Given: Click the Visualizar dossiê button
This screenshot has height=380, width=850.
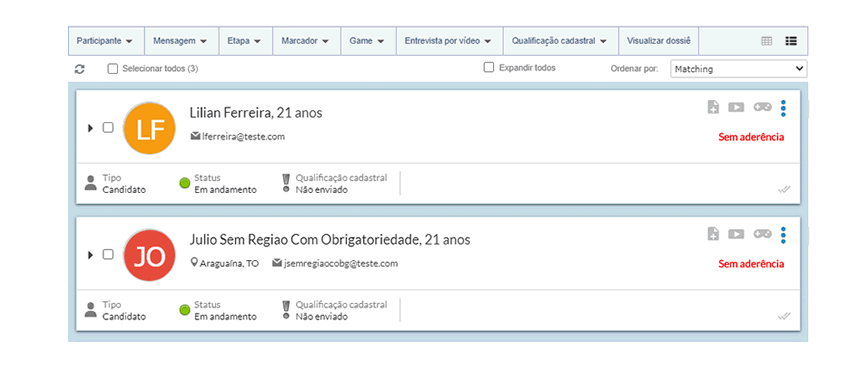Looking at the screenshot, I should tap(659, 41).
